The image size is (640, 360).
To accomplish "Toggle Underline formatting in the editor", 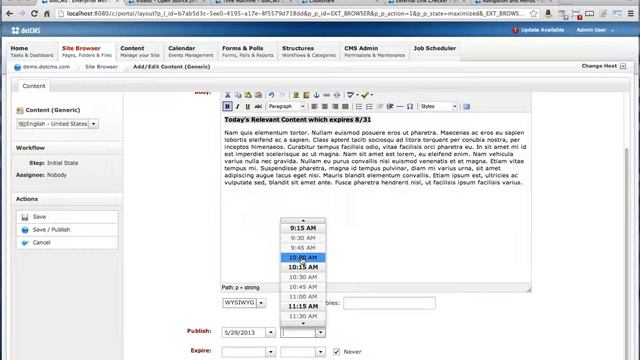I will pos(247,107).
